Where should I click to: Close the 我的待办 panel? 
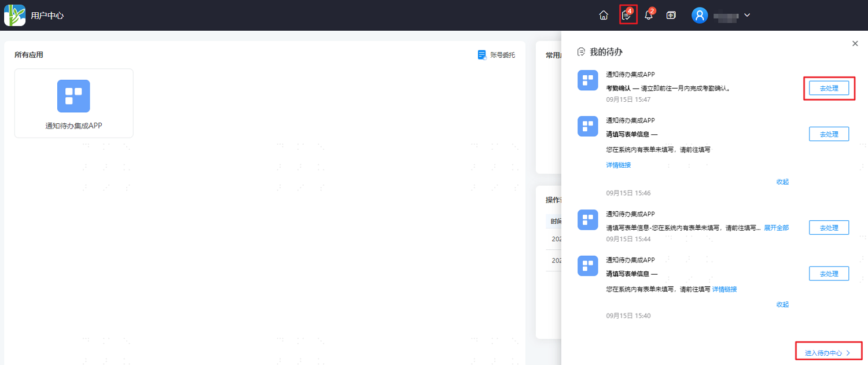[x=855, y=43]
